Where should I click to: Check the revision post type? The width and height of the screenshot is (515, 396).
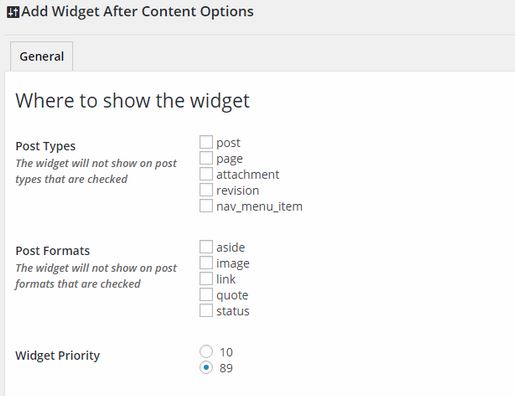(x=206, y=190)
